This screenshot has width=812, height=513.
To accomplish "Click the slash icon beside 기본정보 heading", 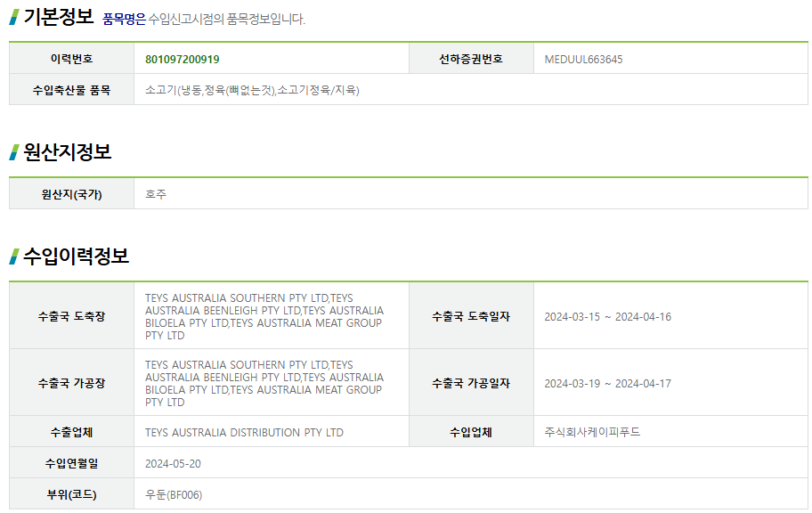I will pyautogui.click(x=14, y=17).
